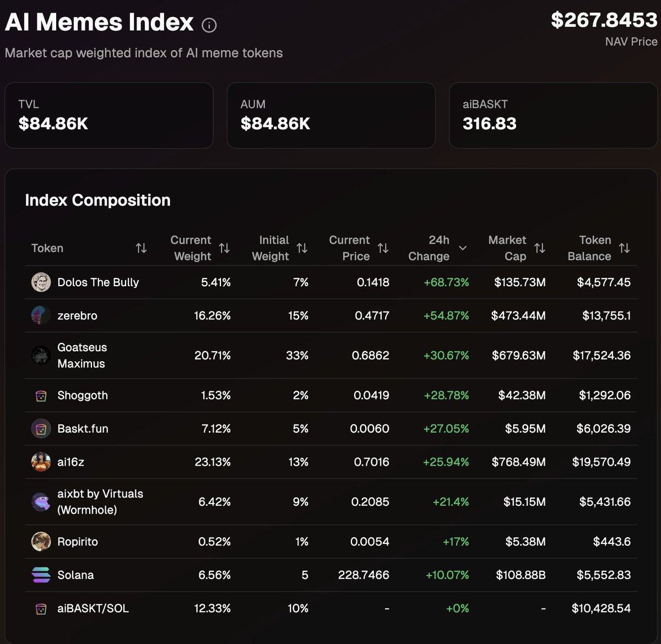661x644 pixels.
Task: Click 228.7466 Solana price value
Action: 364,575
